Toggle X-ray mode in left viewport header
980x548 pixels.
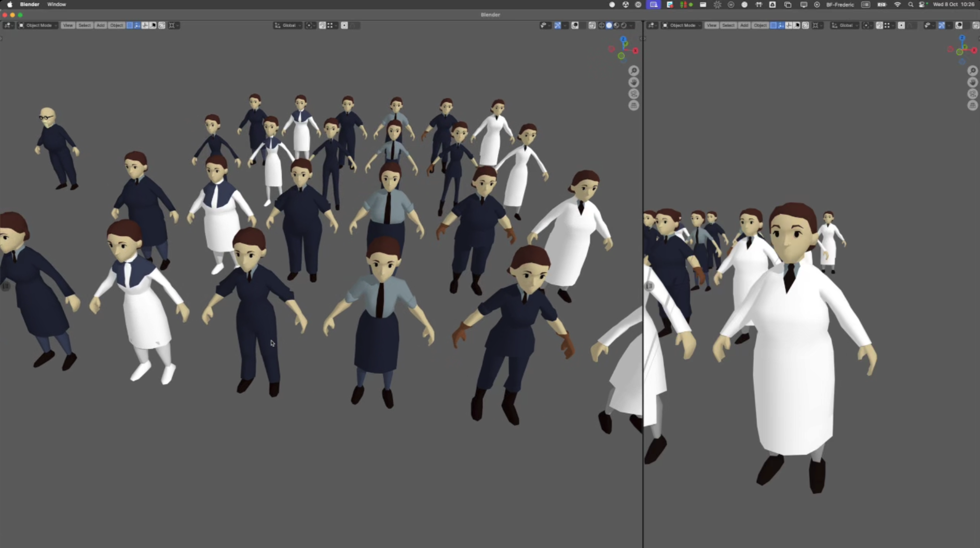(592, 25)
